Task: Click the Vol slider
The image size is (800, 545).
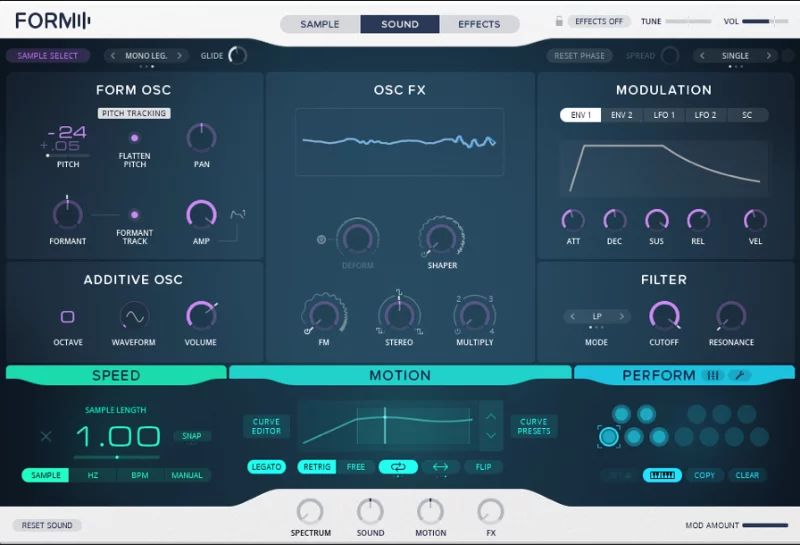Action: click(765, 21)
